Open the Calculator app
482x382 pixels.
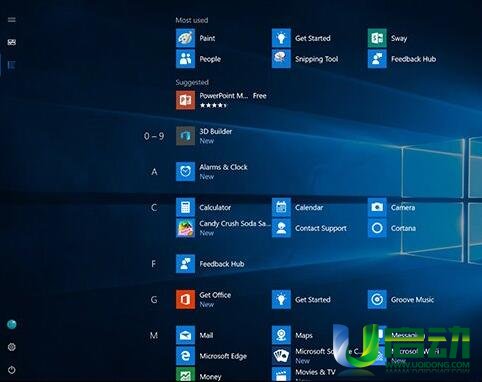pyautogui.click(x=203, y=207)
